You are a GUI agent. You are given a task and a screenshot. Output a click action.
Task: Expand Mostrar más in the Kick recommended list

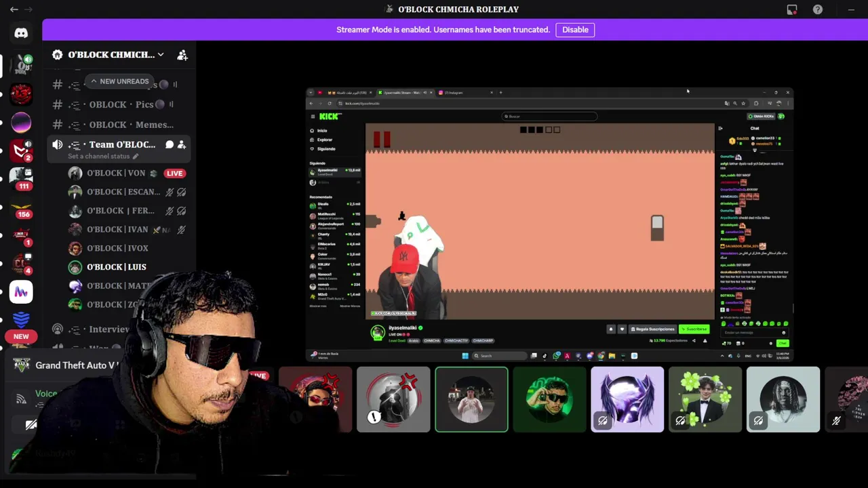pos(317,306)
